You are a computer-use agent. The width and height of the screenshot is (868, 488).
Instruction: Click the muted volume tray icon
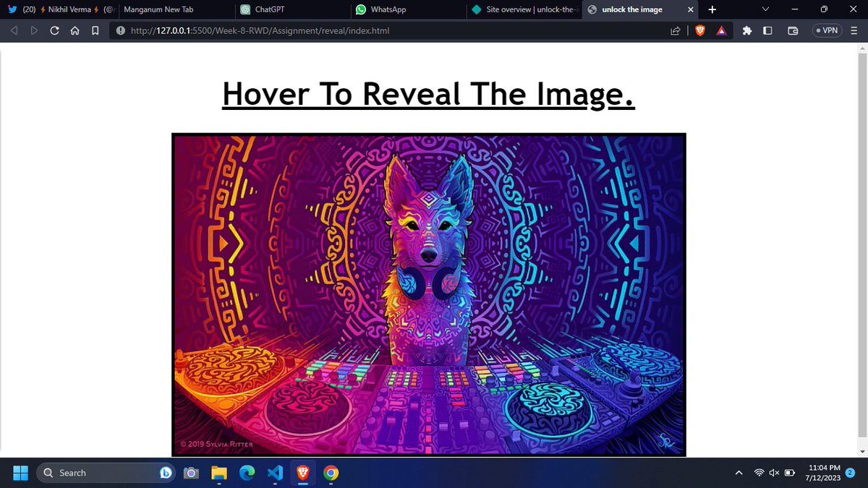click(774, 473)
